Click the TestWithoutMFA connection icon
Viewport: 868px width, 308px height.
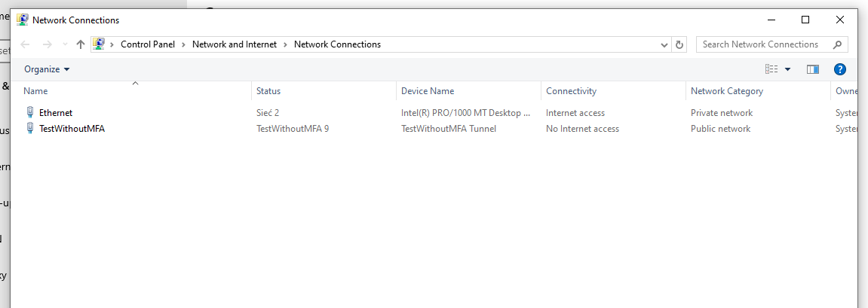point(30,129)
